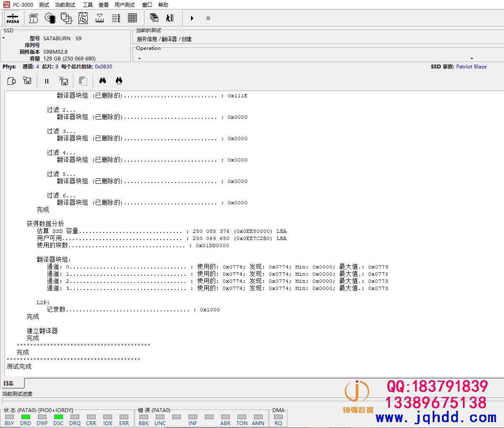Expand the SSD panel arrow
The height and width of the screenshot is (428, 504).
[x=4, y=38]
